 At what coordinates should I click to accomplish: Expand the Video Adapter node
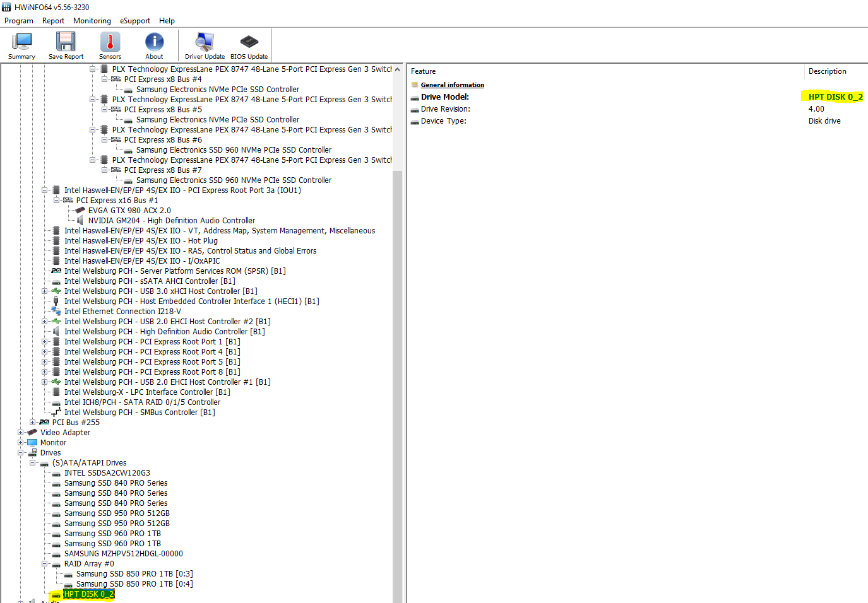click(x=21, y=433)
